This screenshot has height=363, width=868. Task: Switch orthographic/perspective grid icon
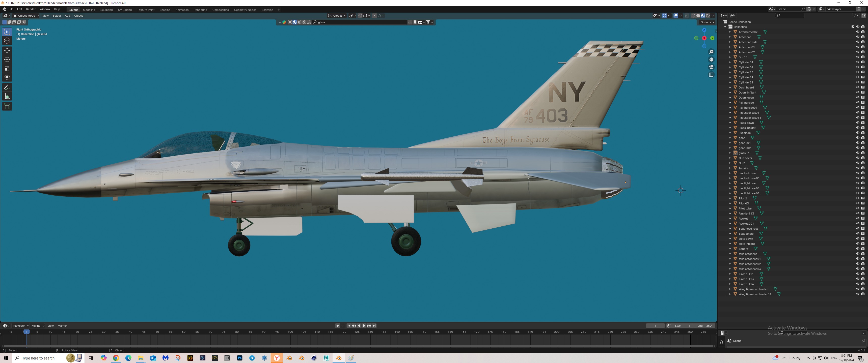pyautogui.click(x=711, y=75)
